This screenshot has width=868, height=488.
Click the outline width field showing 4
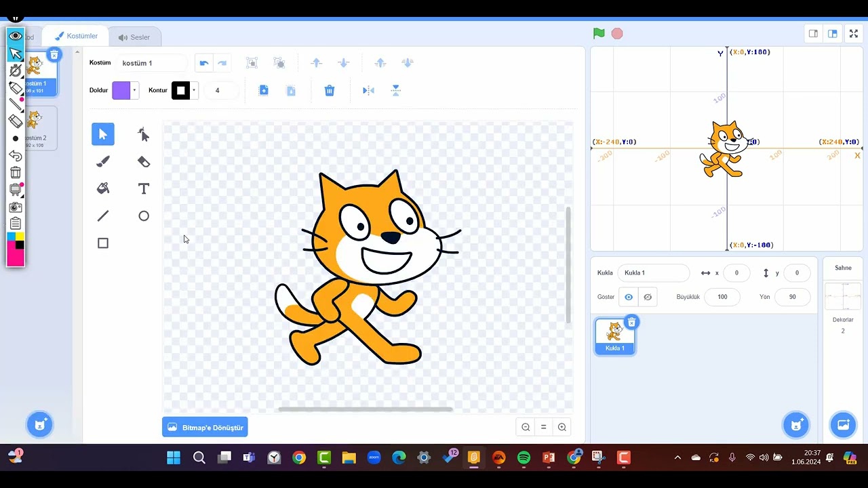pos(222,90)
